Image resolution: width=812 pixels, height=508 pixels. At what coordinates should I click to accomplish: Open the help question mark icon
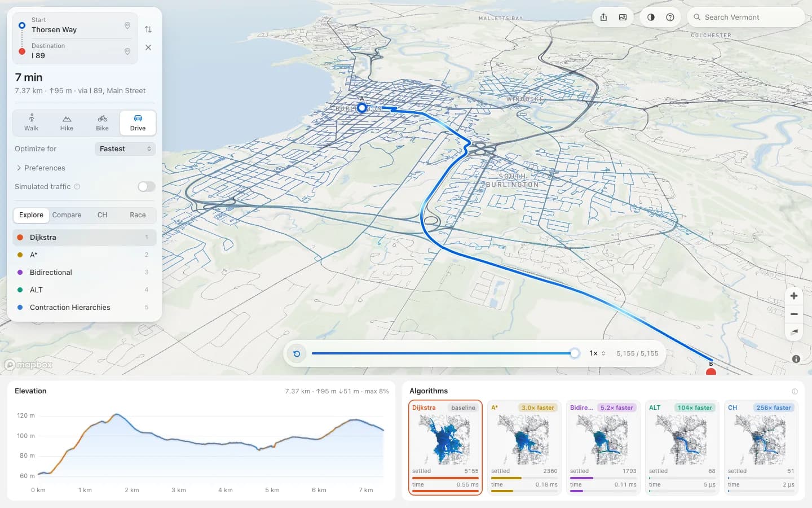670,17
